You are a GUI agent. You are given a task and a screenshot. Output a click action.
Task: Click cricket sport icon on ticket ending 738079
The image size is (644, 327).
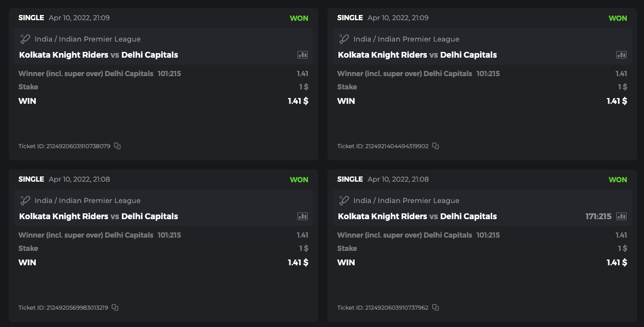pos(25,39)
